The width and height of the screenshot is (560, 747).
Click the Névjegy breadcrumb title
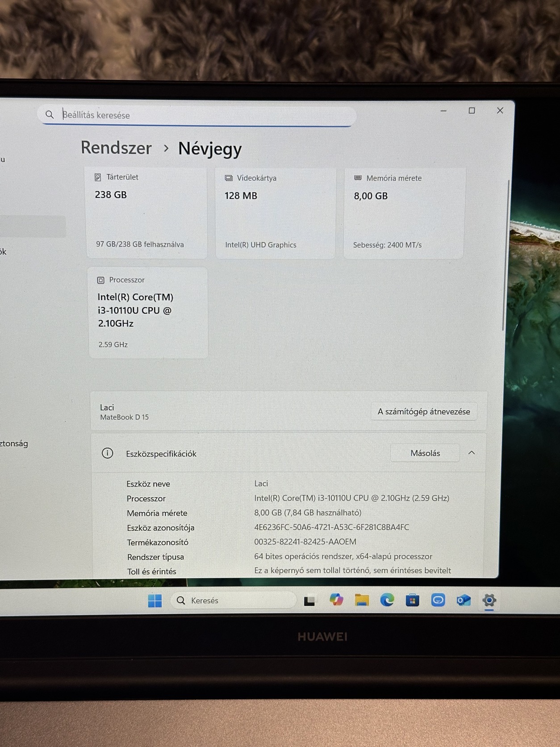click(210, 148)
